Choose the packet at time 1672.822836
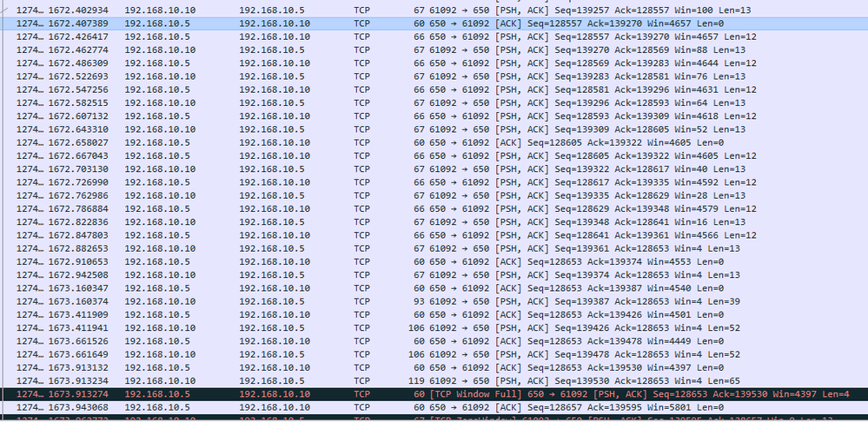 (x=434, y=222)
